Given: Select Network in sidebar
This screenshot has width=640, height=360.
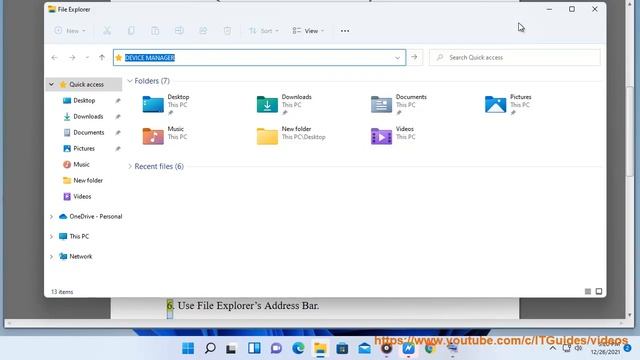Looking at the screenshot, I should (x=80, y=256).
